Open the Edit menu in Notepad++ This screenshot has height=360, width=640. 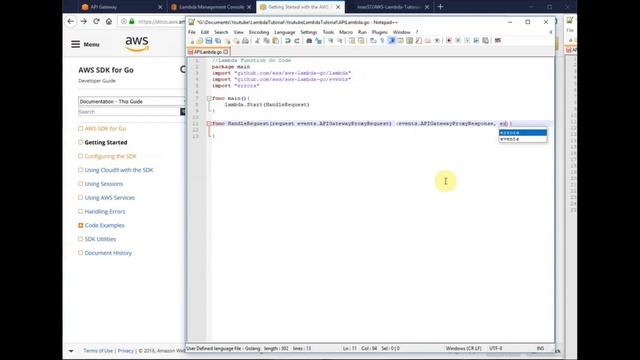pos(205,32)
